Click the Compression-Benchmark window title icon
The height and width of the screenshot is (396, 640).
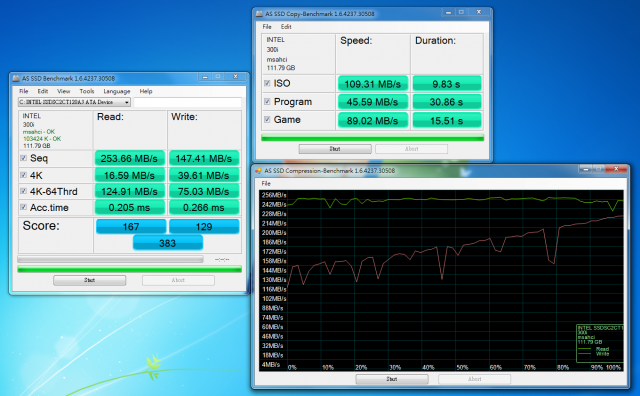[x=258, y=171]
